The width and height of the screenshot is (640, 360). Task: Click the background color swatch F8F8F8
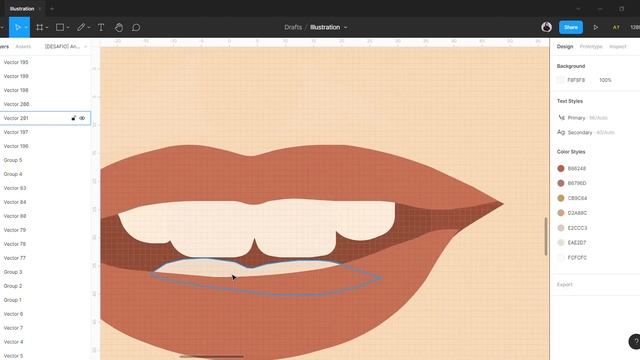pos(560,80)
